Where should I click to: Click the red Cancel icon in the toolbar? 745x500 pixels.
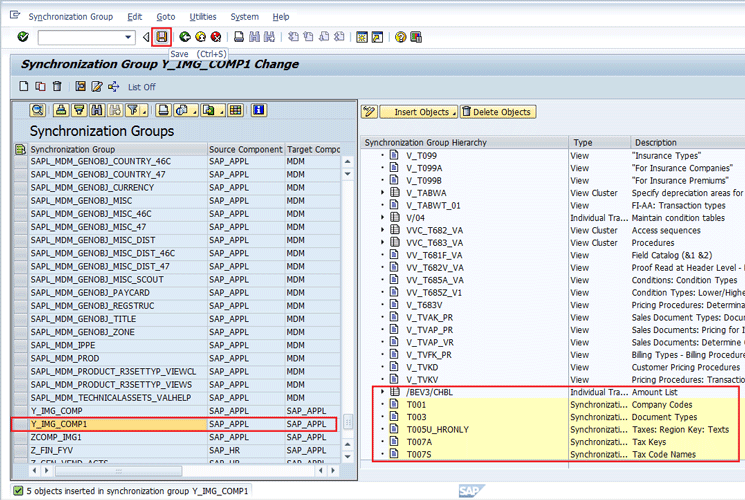click(x=216, y=37)
